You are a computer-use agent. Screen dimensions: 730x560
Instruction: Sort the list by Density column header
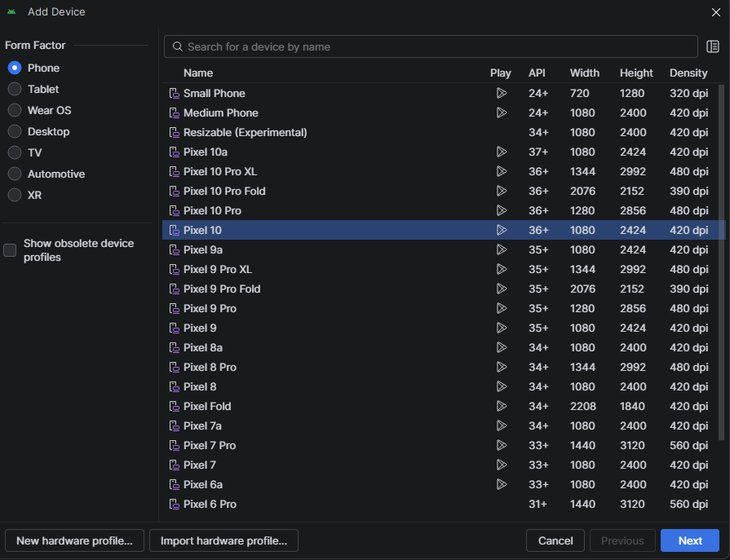[x=688, y=73]
